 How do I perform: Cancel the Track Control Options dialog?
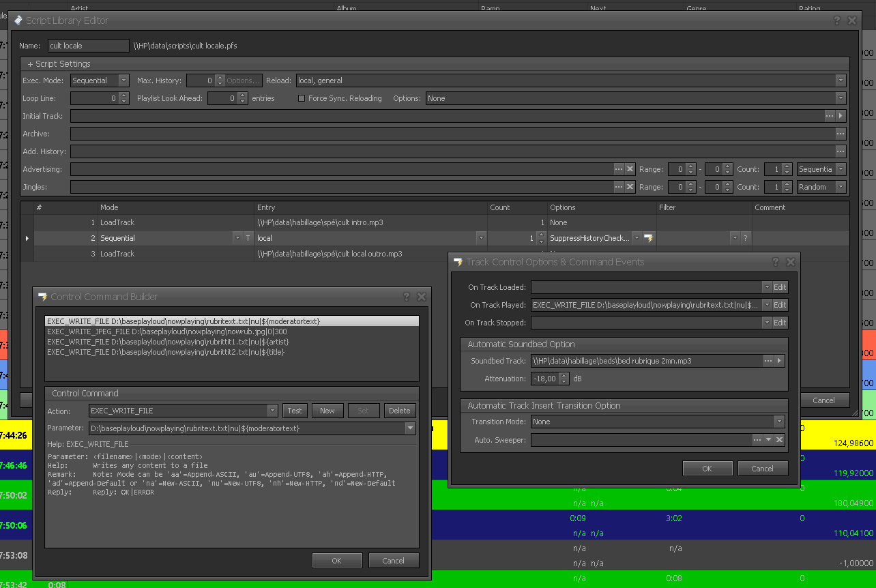[x=763, y=469]
